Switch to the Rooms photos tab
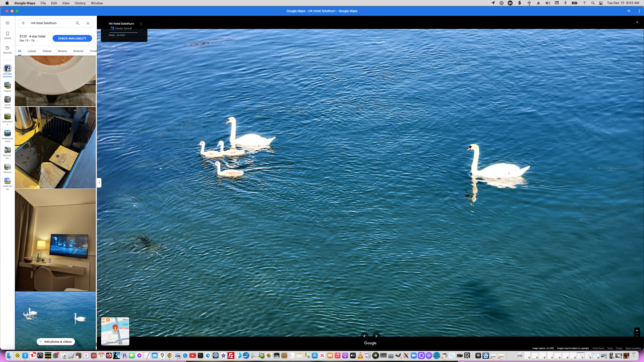This screenshot has height=362, width=644. (x=62, y=51)
